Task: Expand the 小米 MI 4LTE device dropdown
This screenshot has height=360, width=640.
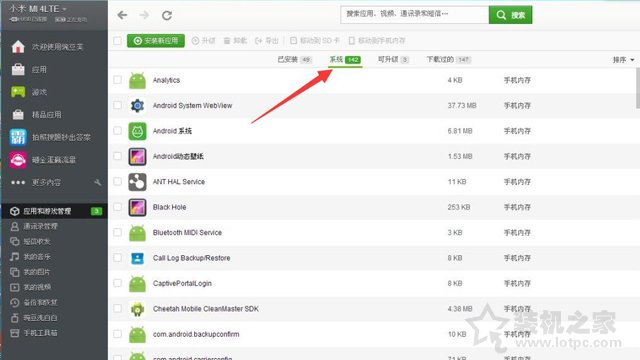Action: click(x=38, y=9)
